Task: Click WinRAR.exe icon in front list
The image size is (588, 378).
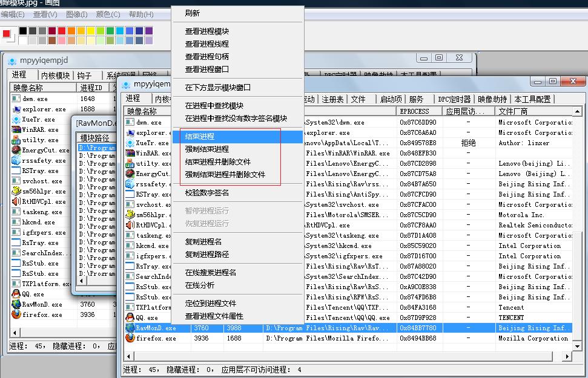Action: coord(130,153)
